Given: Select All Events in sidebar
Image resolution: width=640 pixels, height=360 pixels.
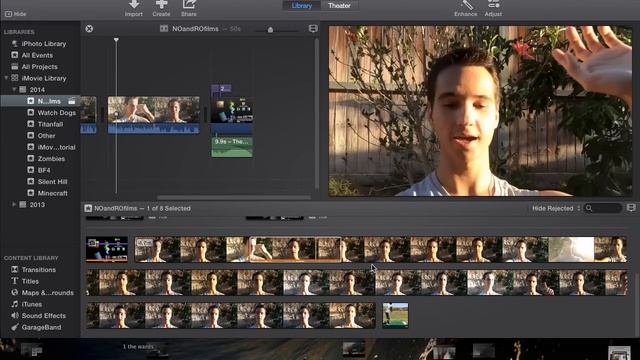Looking at the screenshot, I should (37, 55).
